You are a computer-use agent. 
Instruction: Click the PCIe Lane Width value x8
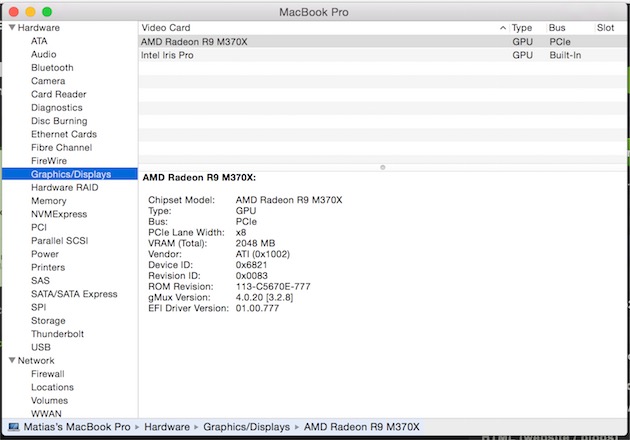(241, 232)
